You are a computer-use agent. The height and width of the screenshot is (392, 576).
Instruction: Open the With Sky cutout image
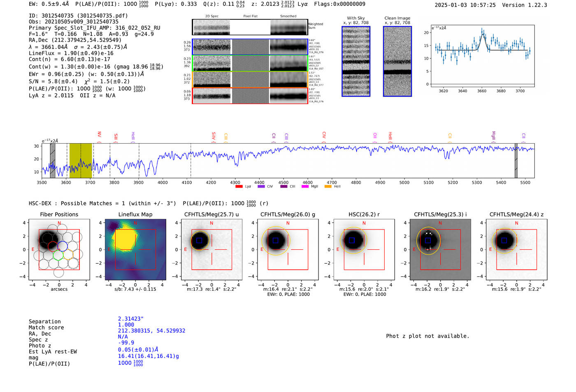point(356,61)
